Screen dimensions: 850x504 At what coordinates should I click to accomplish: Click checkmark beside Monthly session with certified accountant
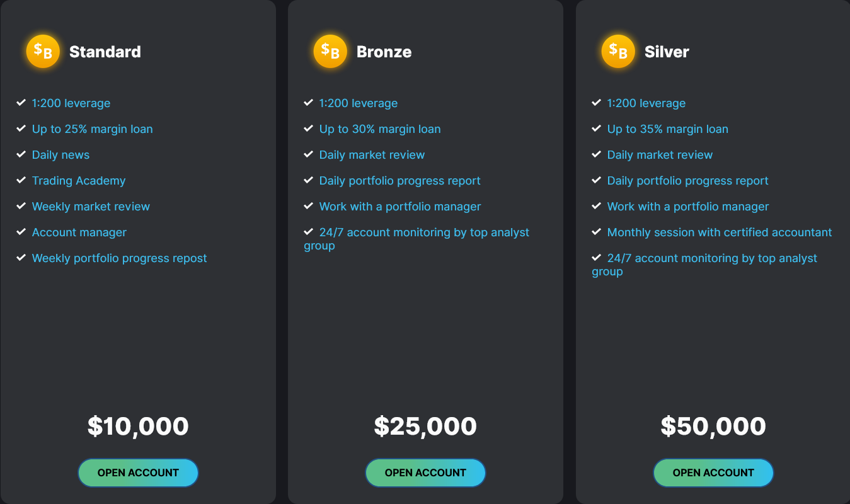[x=596, y=232]
